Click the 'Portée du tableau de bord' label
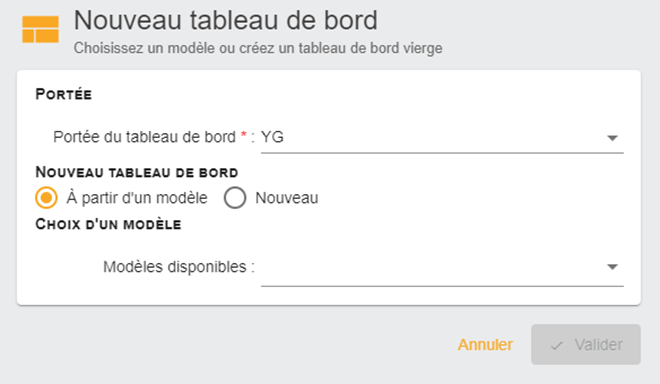This screenshot has width=660, height=384. tap(144, 137)
